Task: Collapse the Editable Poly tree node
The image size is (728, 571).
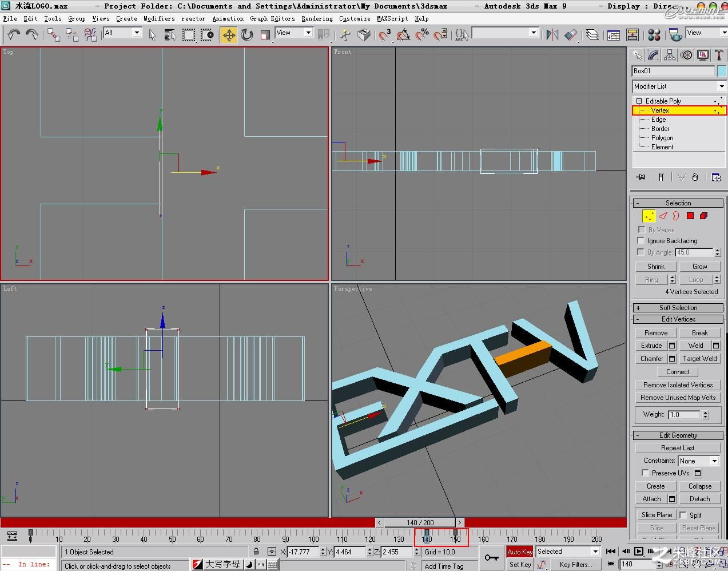Action: coord(639,101)
